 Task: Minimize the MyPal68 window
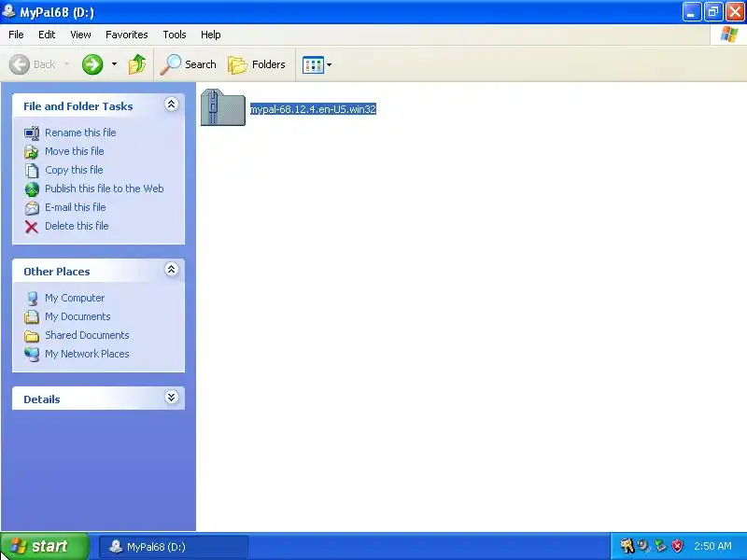coord(691,12)
